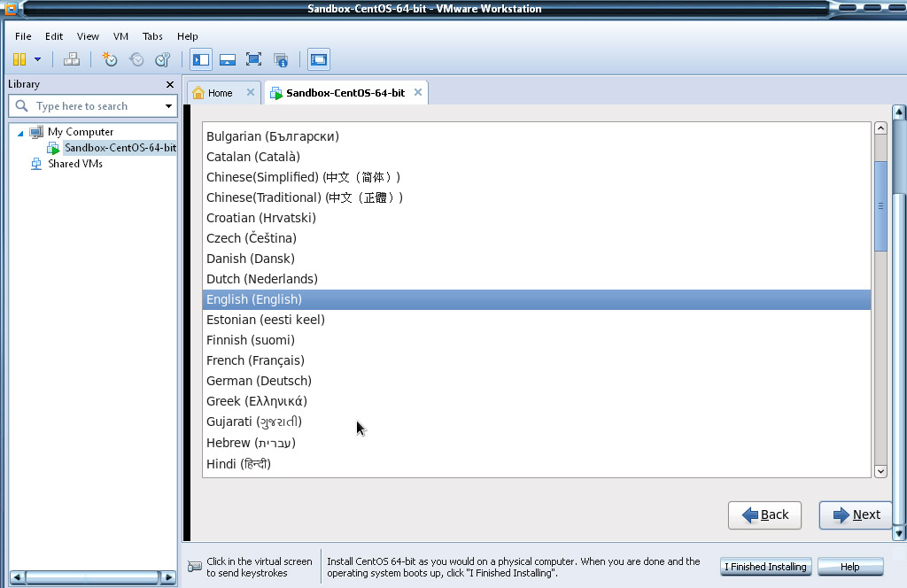This screenshot has width=907, height=588.
Task: Switch to Unity mode icon
Action: (281, 59)
